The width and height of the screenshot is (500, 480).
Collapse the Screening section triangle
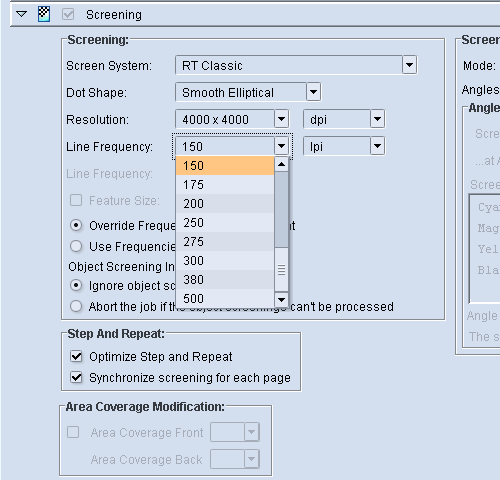(x=22, y=14)
